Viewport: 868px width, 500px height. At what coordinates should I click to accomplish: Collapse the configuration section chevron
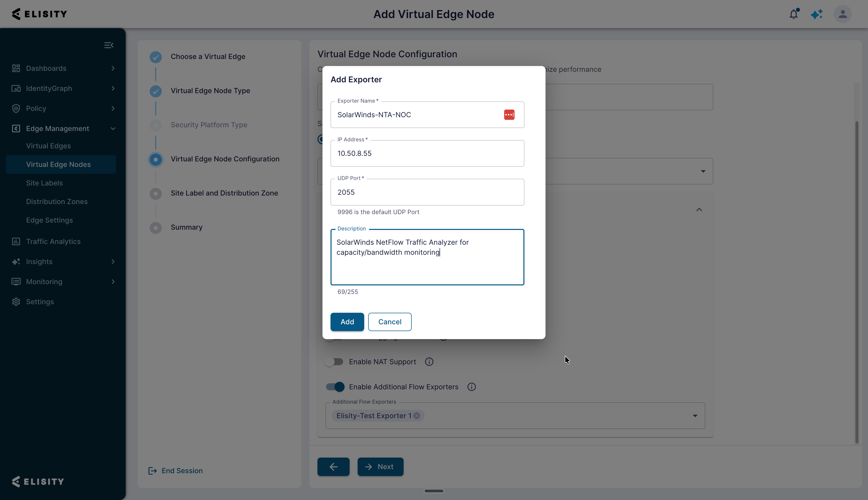tap(699, 210)
